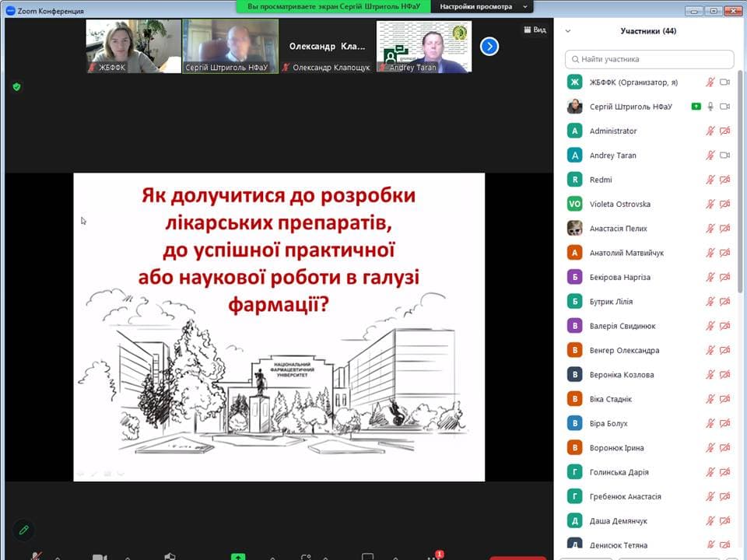The image size is (747, 560).
Task: Click the participants list scrollbar
Action: point(740,181)
